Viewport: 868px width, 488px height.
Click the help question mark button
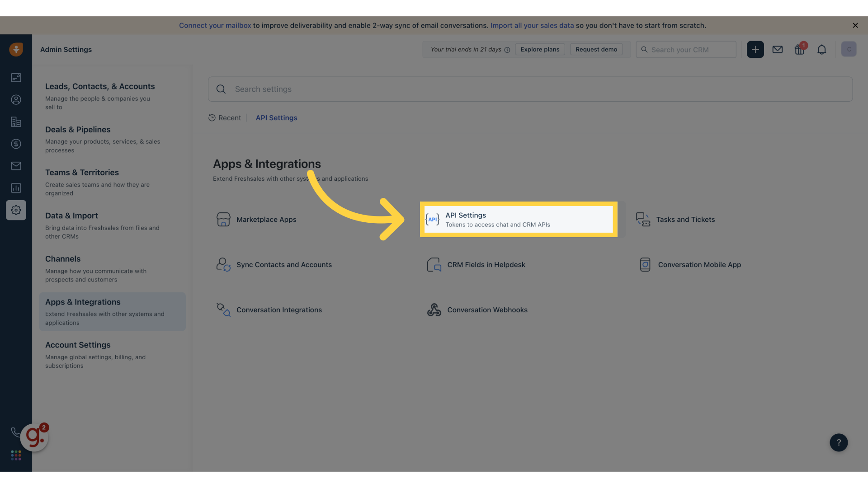point(838,442)
